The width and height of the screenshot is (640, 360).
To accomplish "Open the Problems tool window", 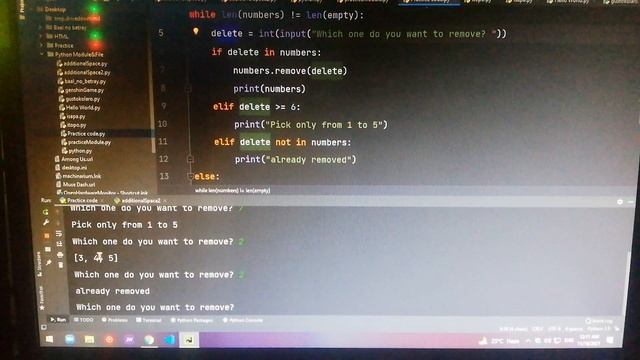I will coord(114,320).
